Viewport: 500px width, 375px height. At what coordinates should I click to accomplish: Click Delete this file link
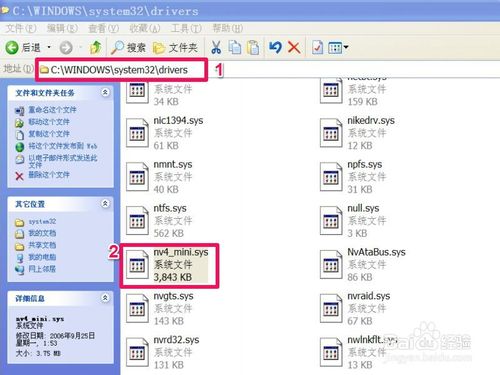pos(49,175)
